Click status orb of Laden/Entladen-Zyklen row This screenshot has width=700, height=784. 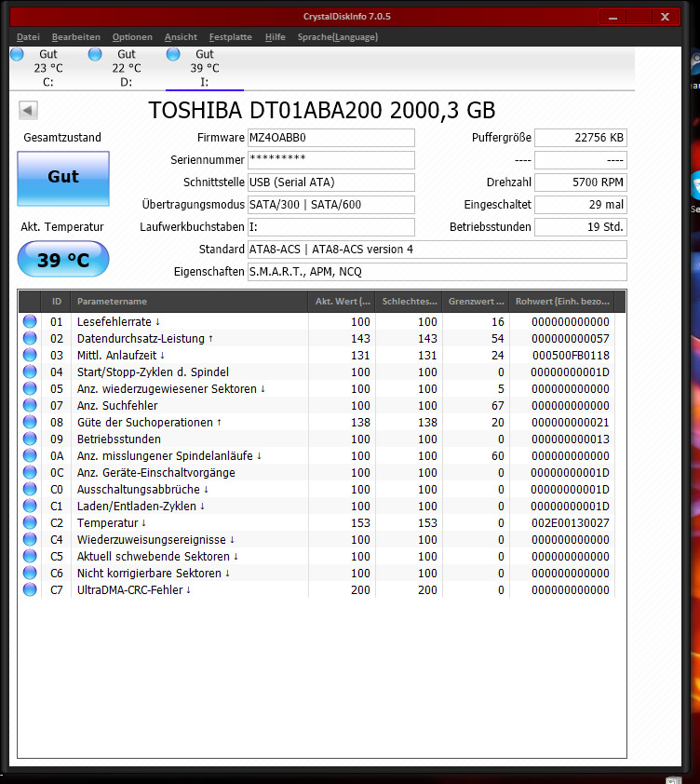pos(30,506)
